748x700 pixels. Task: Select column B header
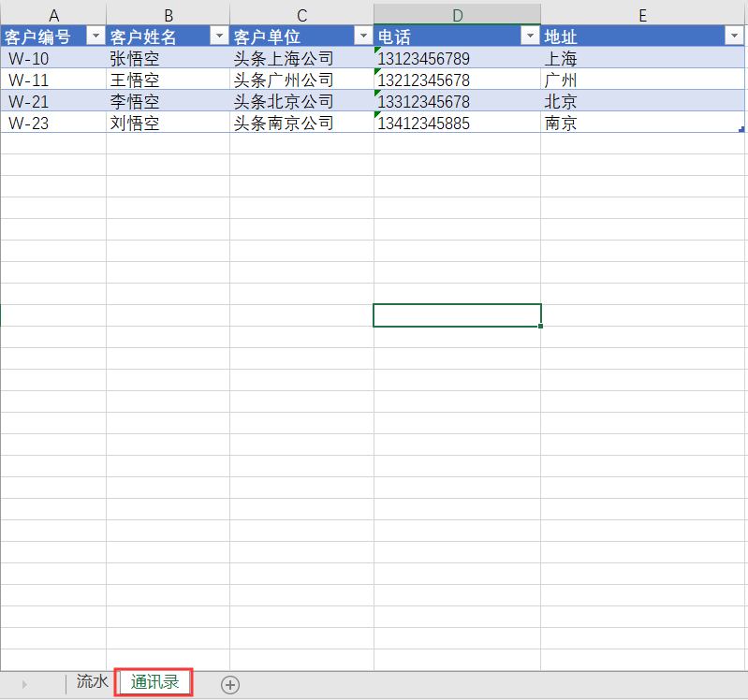click(x=168, y=15)
